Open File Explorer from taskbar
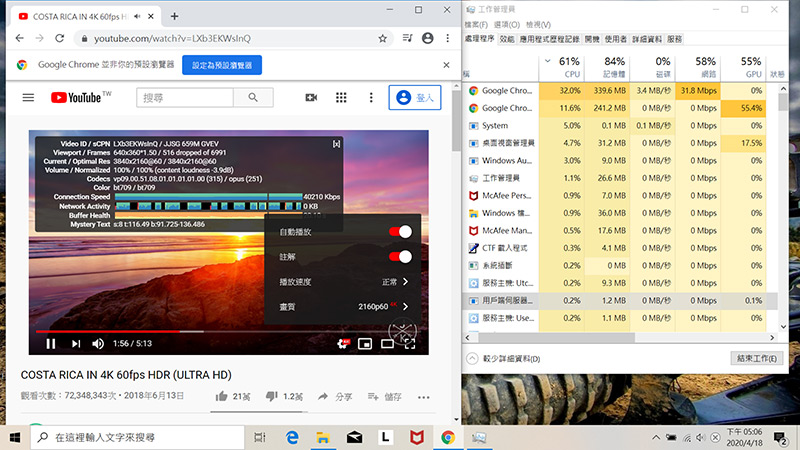Viewport: 800px width, 450px height. [x=323, y=437]
